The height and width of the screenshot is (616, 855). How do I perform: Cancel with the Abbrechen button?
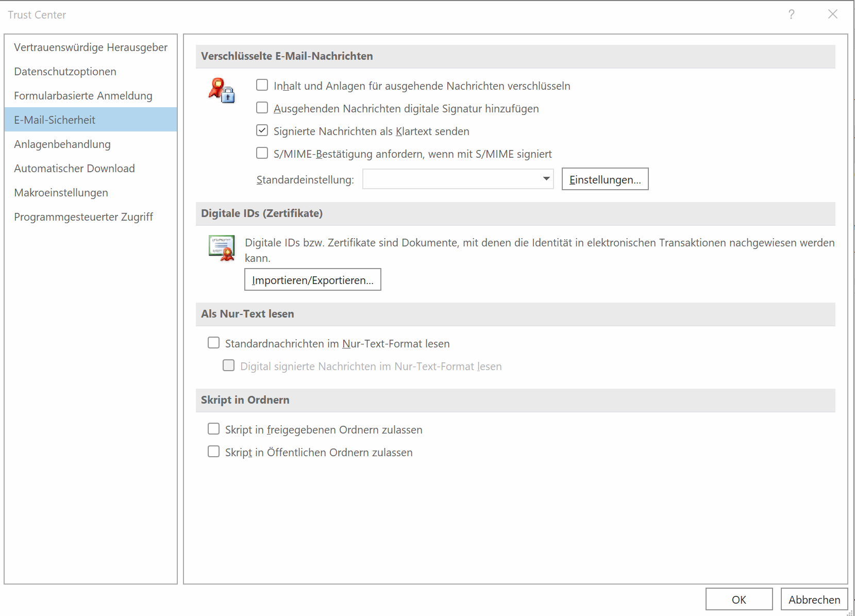(814, 600)
